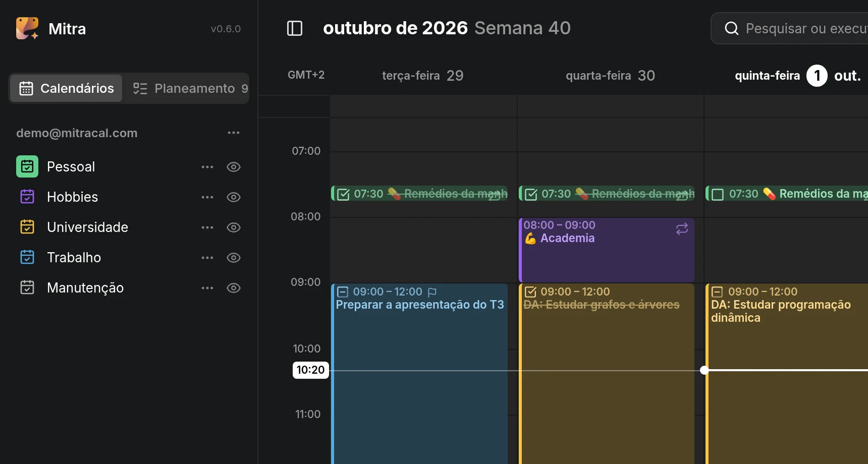Image resolution: width=868 pixels, height=464 pixels.
Task: Uncheck Tuesday 07:30 Remédios task checkbox
Action: pyautogui.click(x=343, y=194)
